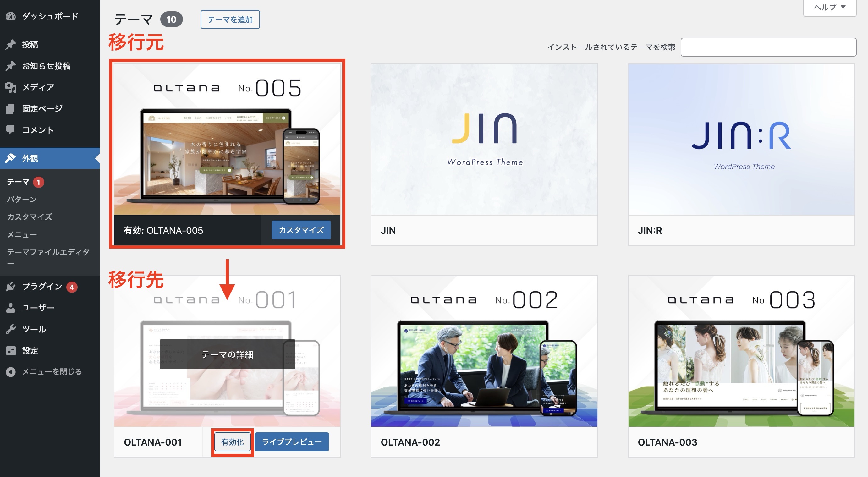The width and height of the screenshot is (868, 477).
Task: Click the OLTANA-003 theme name label
Action: click(667, 442)
